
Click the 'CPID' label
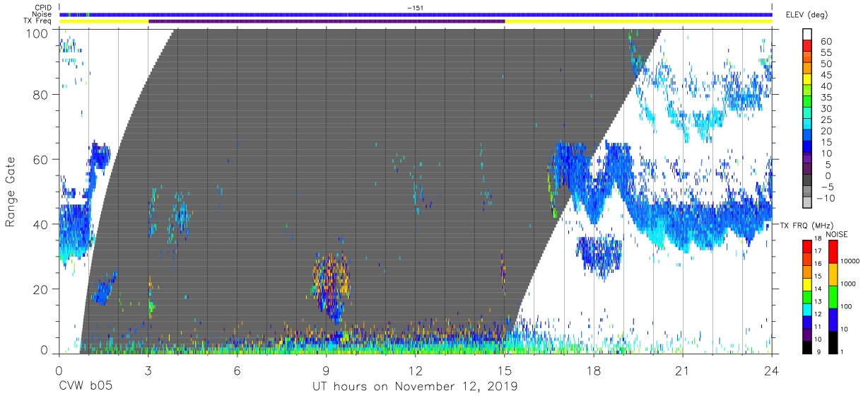(x=44, y=8)
